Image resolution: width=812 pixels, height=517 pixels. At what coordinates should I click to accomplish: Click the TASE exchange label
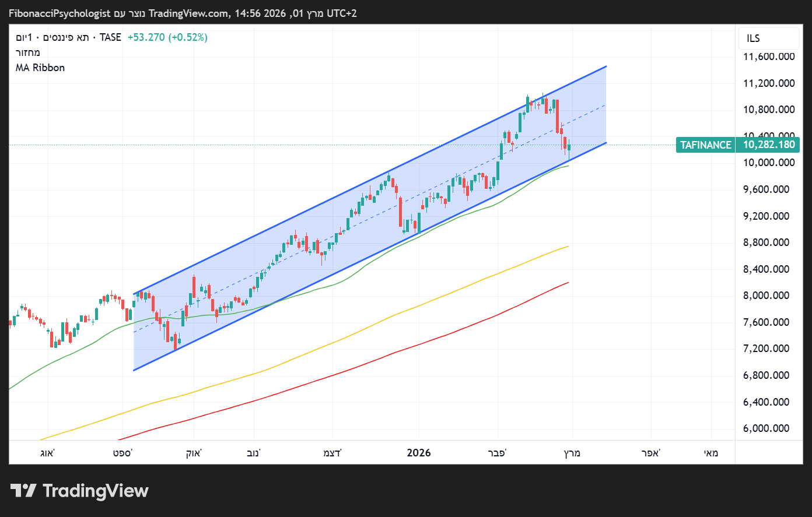(110, 37)
